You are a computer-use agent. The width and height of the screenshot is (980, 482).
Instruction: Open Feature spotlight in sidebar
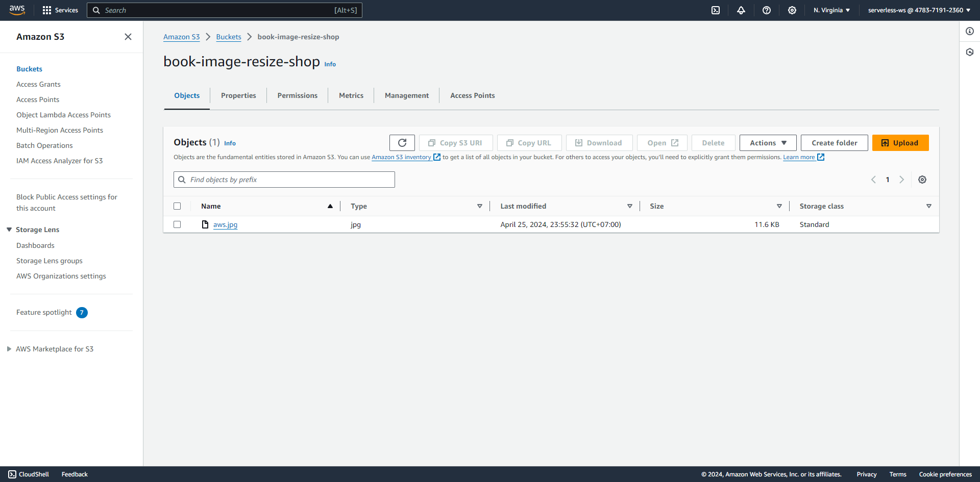pos(44,312)
